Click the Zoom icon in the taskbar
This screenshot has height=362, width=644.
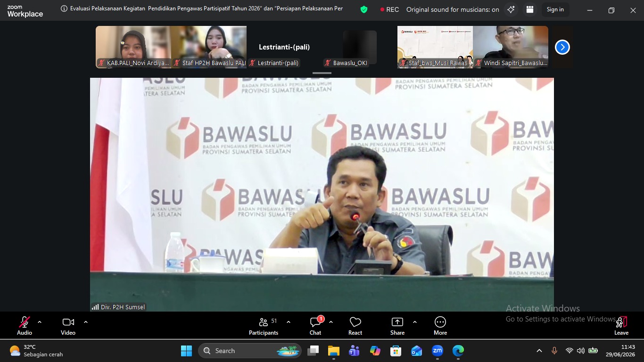[x=438, y=351]
